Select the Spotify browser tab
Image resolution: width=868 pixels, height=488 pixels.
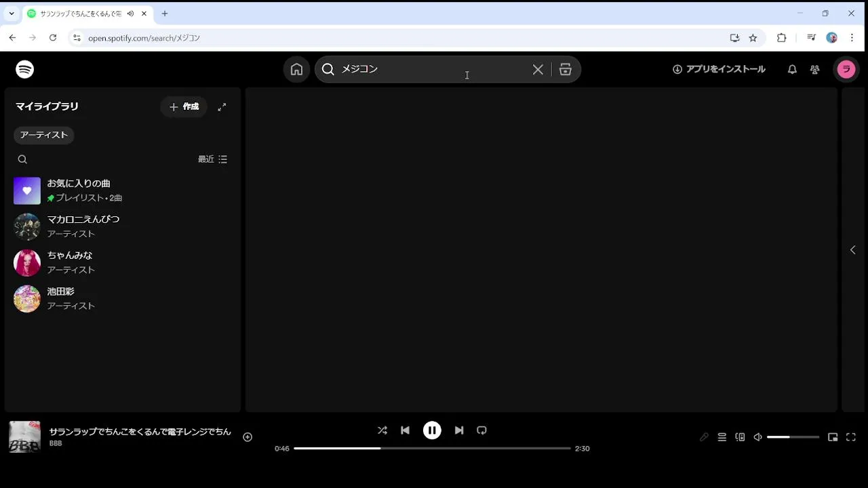point(87,14)
